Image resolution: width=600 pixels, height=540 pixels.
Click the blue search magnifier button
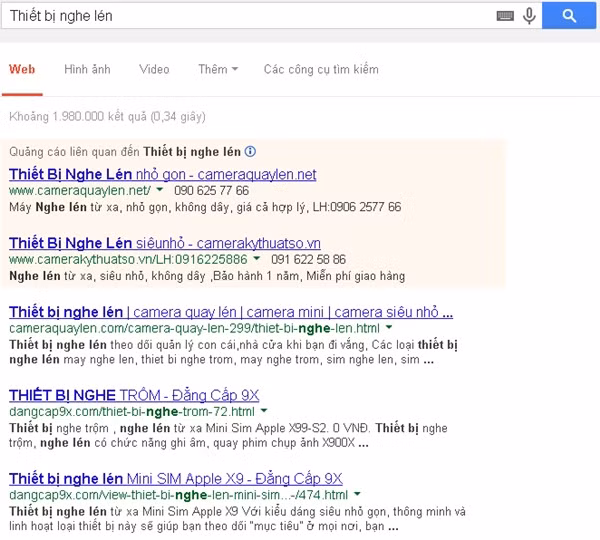click(569, 16)
